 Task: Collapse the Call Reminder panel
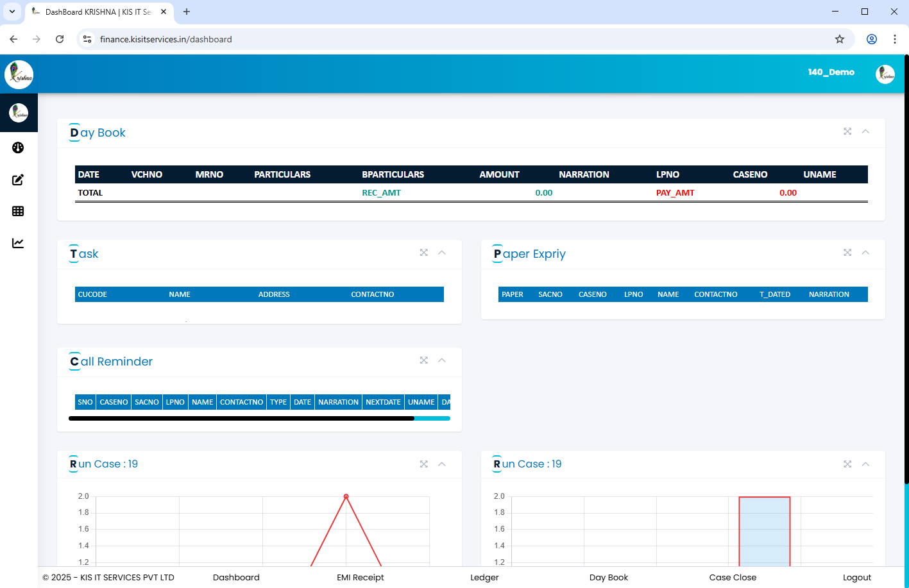pos(442,360)
